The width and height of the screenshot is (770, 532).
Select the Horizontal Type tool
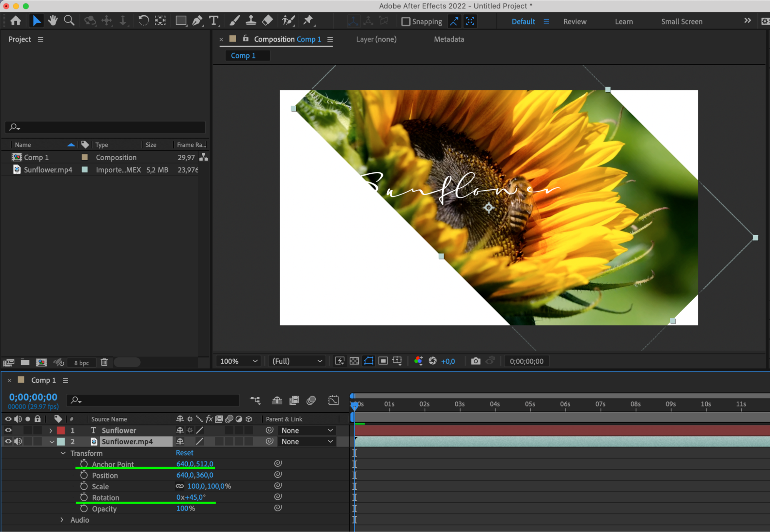213,21
